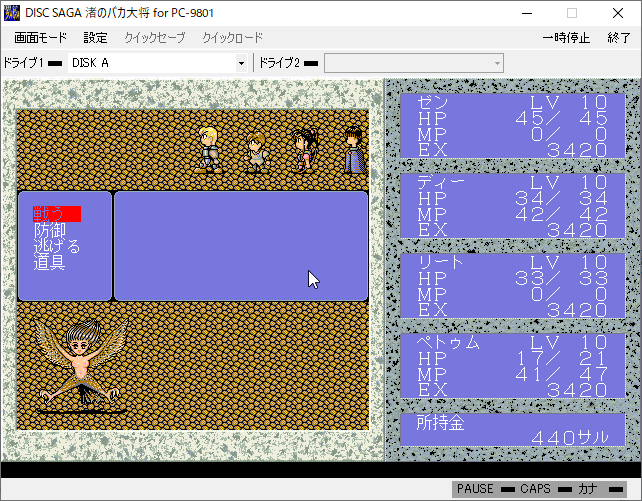Click 一時停止 to pause emulation
642x501 pixels.
click(x=566, y=38)
